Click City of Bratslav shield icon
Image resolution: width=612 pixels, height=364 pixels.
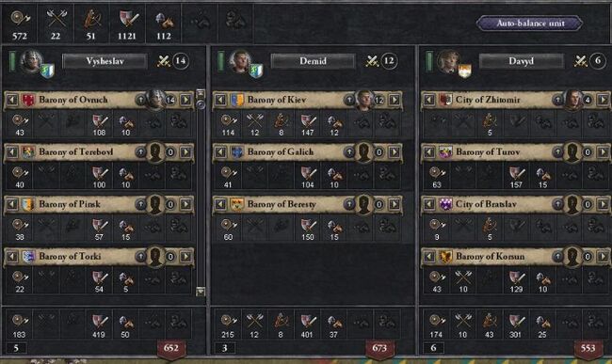pyautogui.click(x=445, y=204)
